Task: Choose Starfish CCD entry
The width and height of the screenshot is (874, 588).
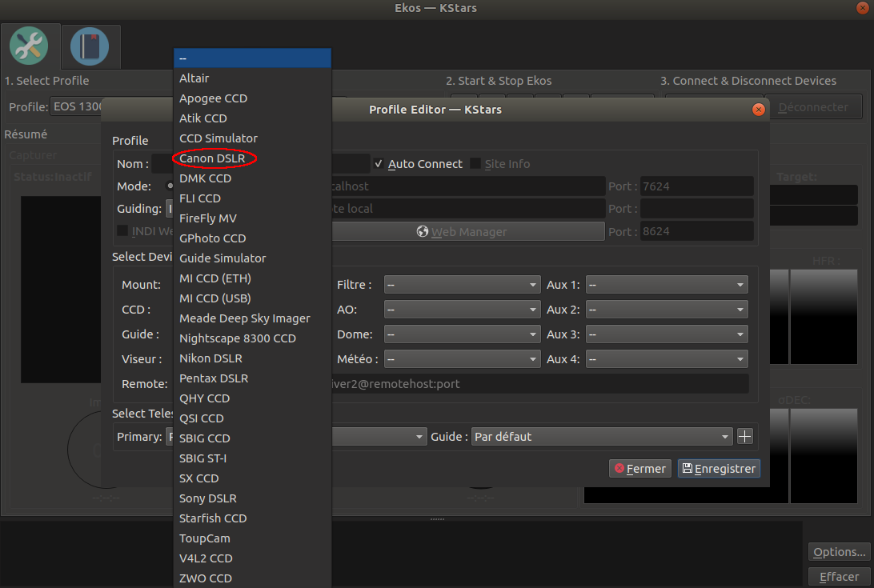Action: [x=252, y=518]
